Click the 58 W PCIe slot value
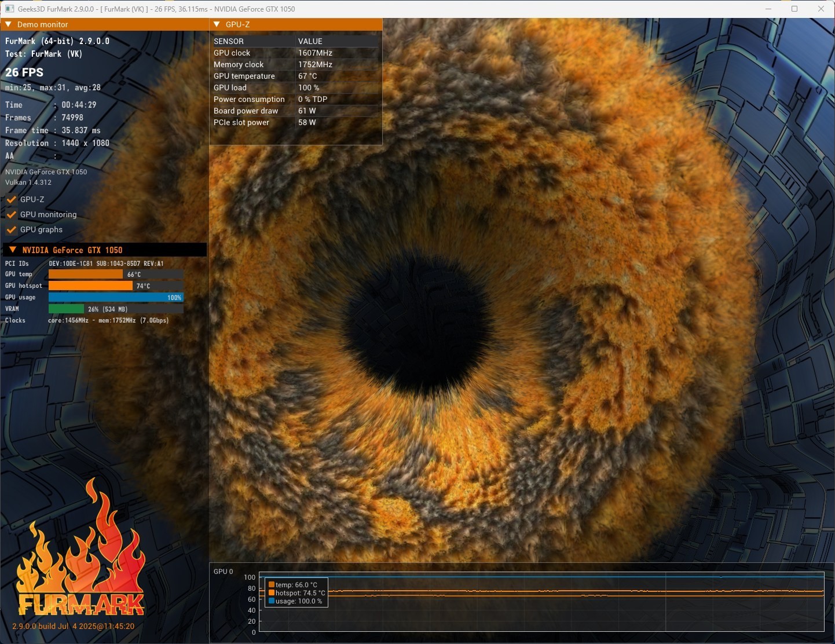 pyautogui.click(x=307, y=122)
